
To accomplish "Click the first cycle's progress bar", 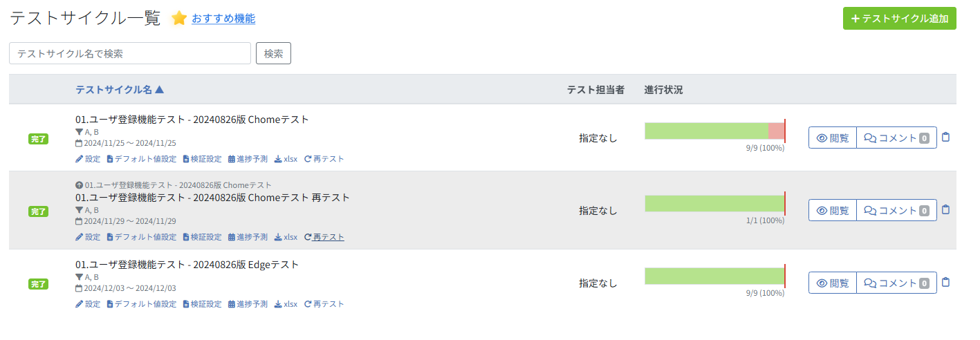I will 714,131.
